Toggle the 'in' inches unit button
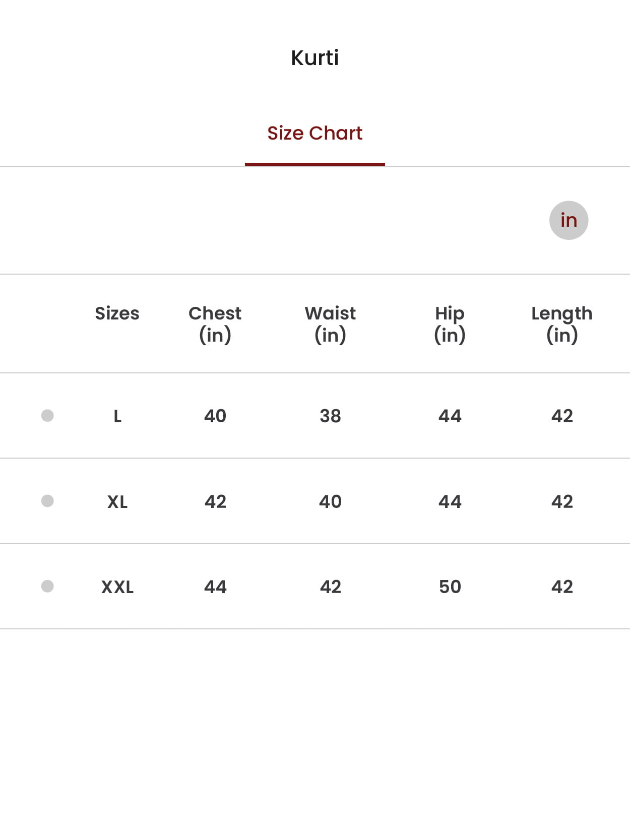The image size is (630, 840). pyautogui.click(x=569, y=220)
